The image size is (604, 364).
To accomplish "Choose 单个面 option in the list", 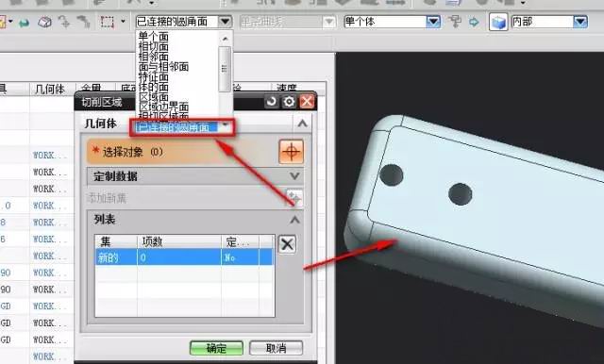I will click(x=154, y=37).
